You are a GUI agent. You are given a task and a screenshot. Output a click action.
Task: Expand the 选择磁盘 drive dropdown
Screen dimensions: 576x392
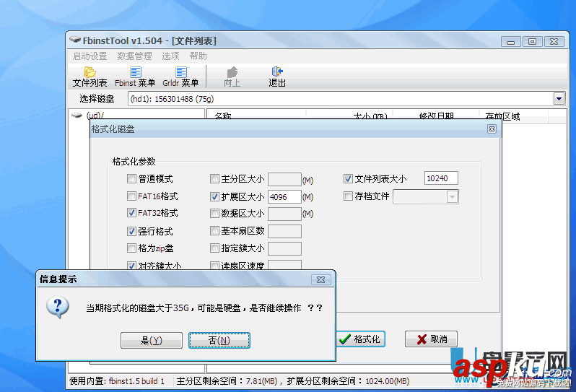(x=559, y=99)
